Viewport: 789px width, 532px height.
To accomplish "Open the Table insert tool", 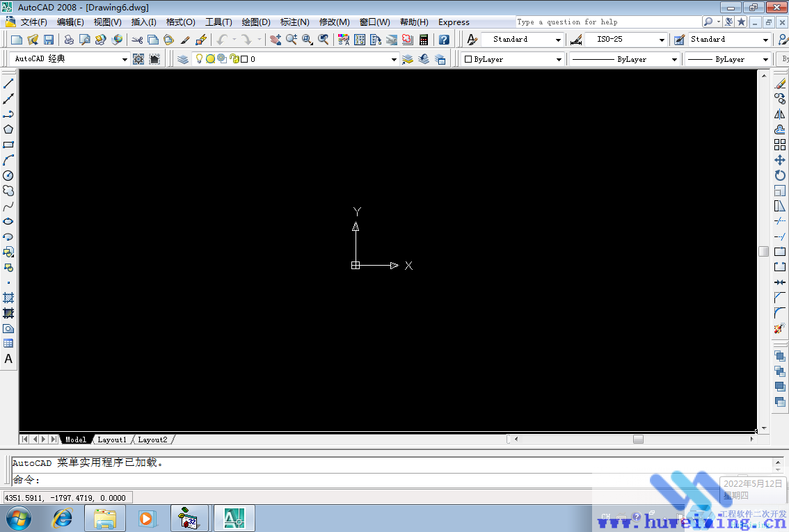I will click(x=8, y=344).
